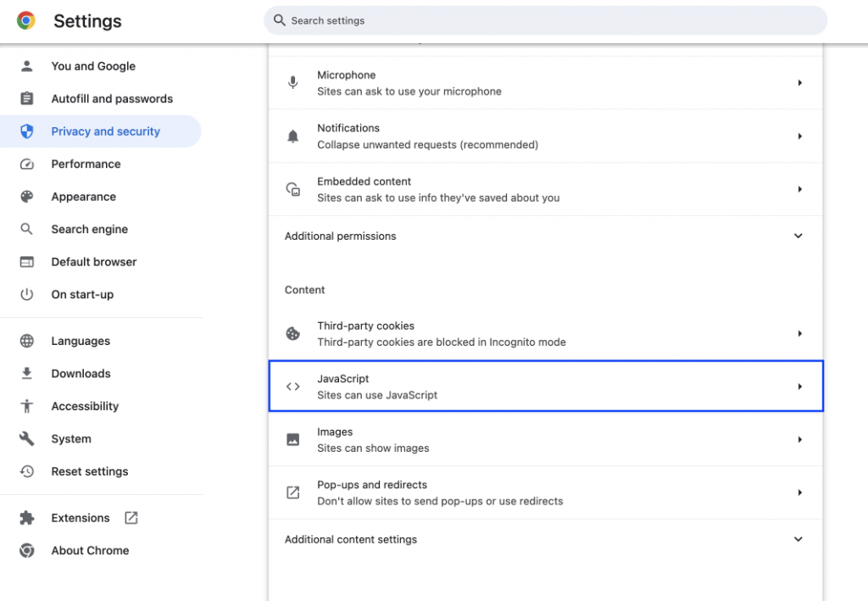Click the Embedded content icon
868x601 pixels.
[x=292, y=188]
